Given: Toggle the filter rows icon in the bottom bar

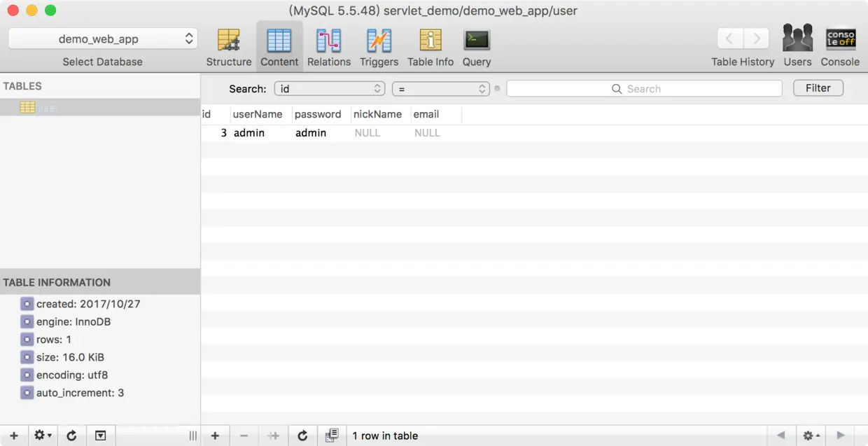Looking at the screenshot, I should pos(332,435).
